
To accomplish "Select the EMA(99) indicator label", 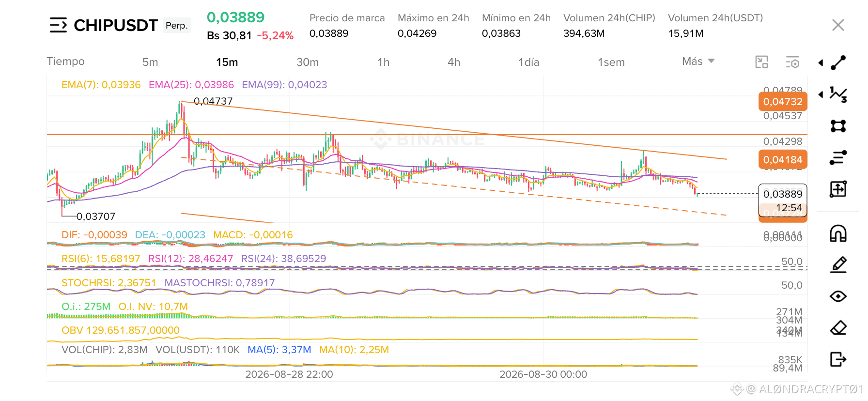I will point(284,85).
